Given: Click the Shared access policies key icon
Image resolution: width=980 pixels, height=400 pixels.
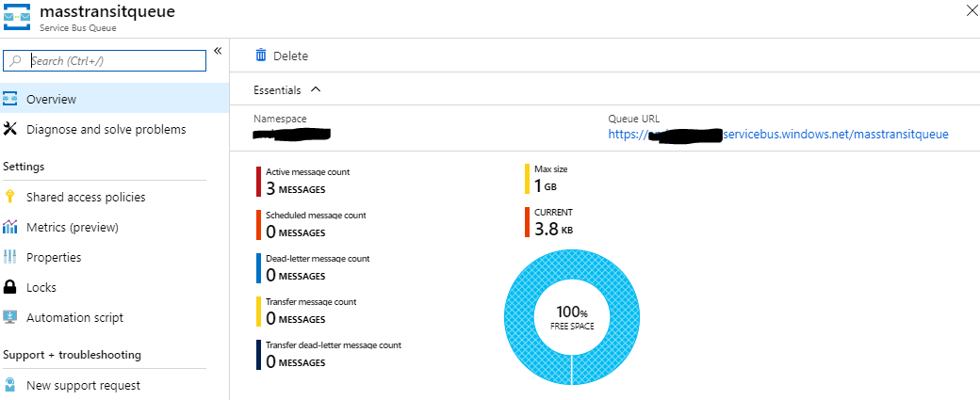Looking at the screenshot, I should click(9, 197).
